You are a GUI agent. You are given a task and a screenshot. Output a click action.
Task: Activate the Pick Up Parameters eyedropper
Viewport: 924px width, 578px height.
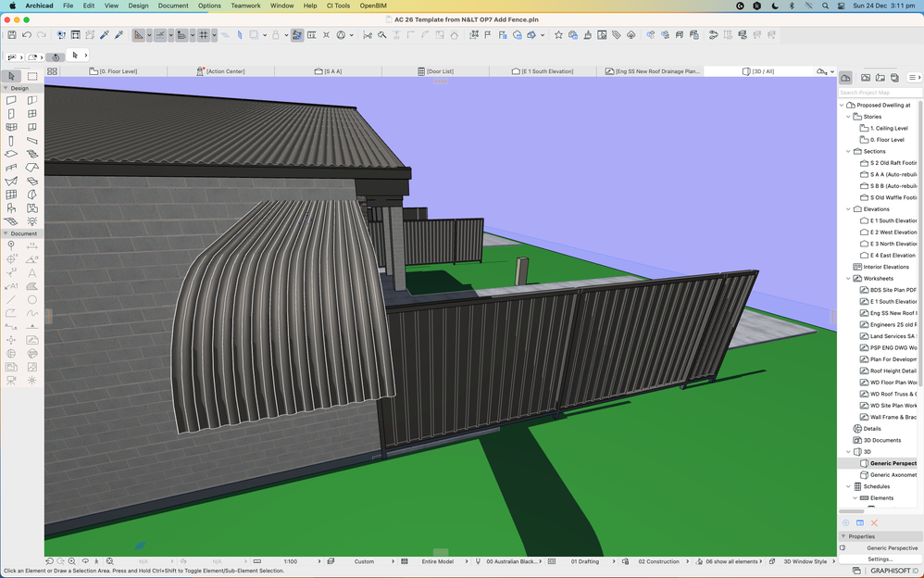[104, 35]
